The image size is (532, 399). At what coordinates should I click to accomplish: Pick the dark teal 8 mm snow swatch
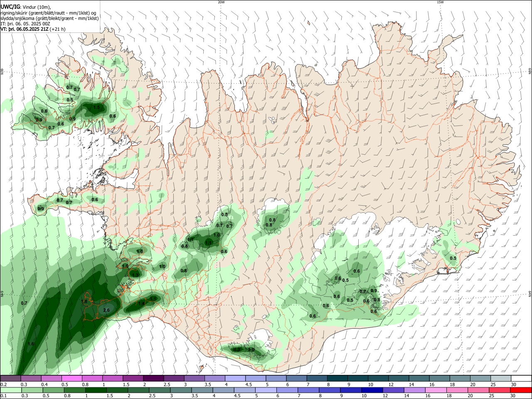[x=337, y=378]
